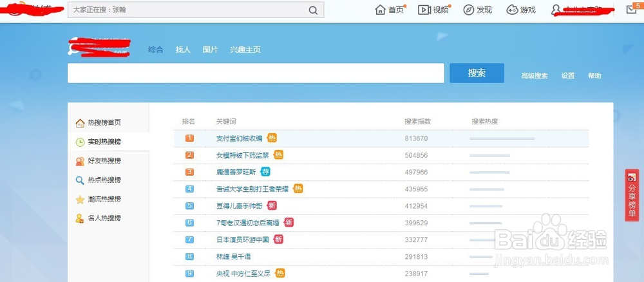Viewport: 644px width, 282px height.
Task: Open the keyword 央视 中方仁至义尽
Action: [x=243, y=274]
